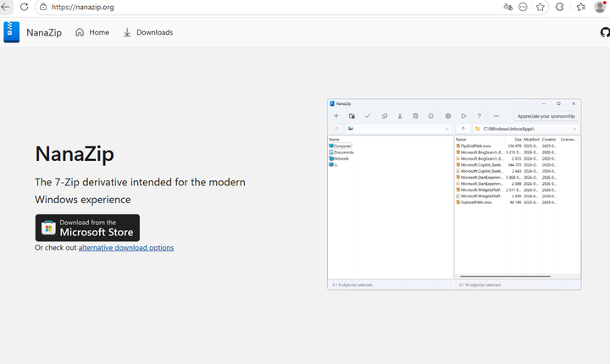Open the GitHub repository icon

click(605, 32)
